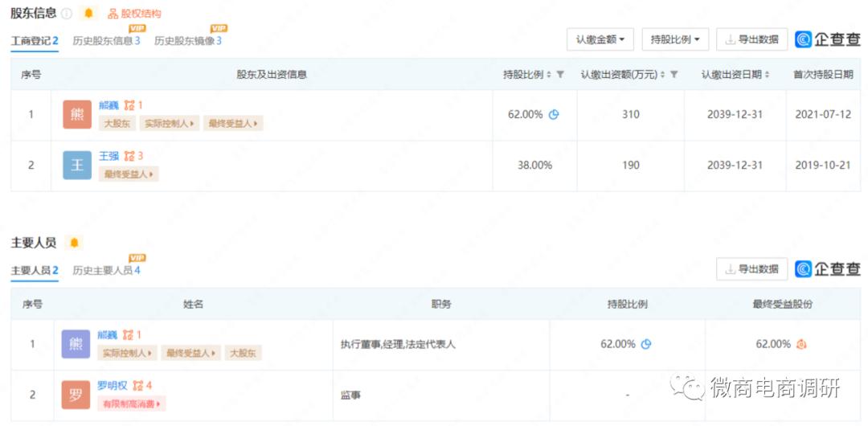Click the filter icon in 认缴出资额 column header

(674, 75)
